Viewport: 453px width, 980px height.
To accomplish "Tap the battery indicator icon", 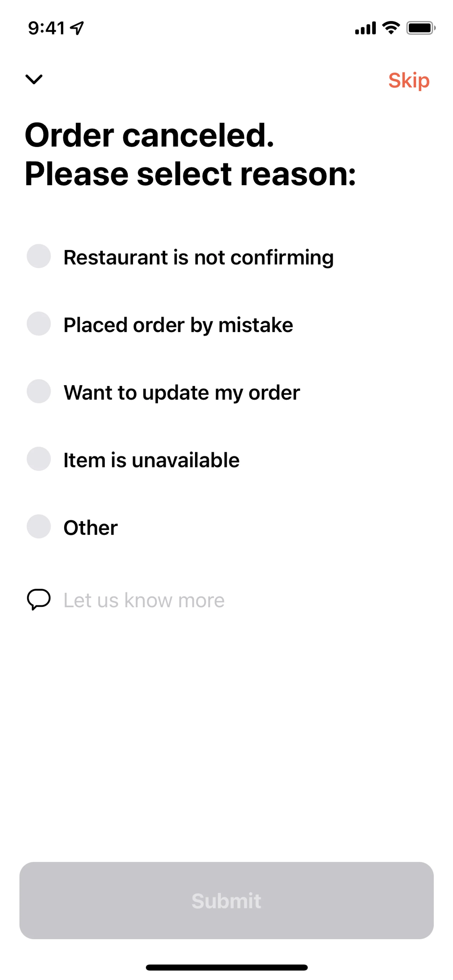I will point(421,28).
